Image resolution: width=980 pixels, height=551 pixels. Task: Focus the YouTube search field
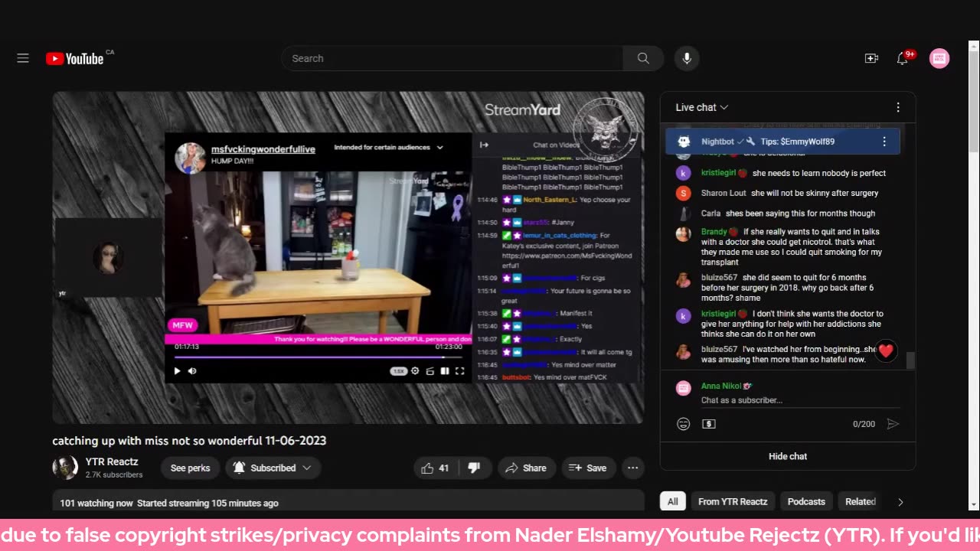(452, 58)
